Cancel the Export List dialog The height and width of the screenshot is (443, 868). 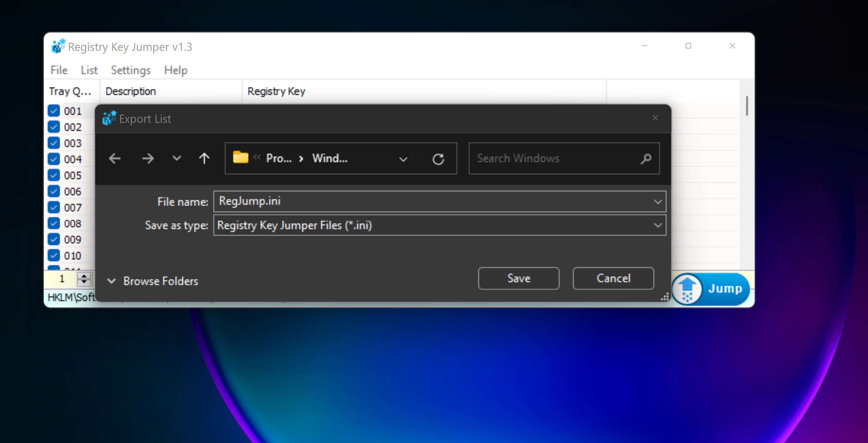613,278
